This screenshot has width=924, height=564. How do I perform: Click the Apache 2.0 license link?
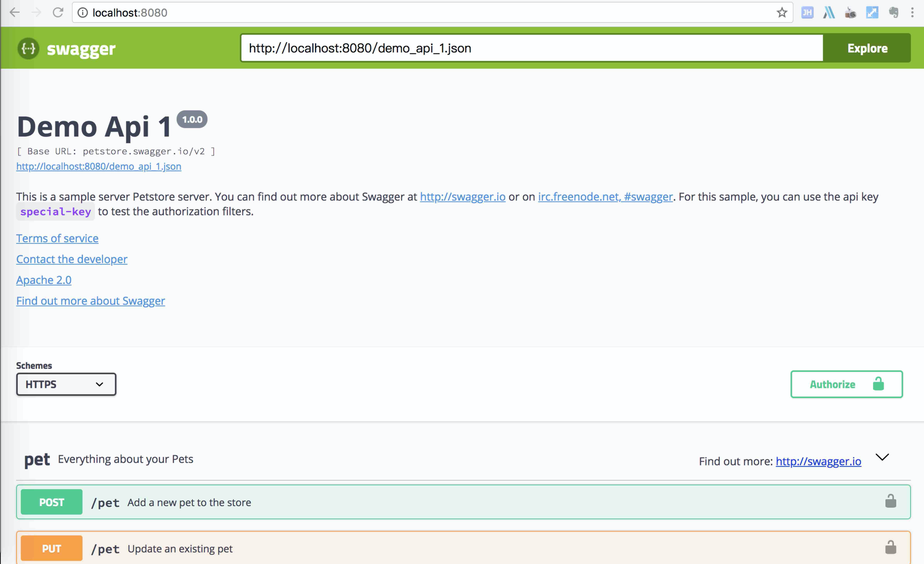point(44,280)
